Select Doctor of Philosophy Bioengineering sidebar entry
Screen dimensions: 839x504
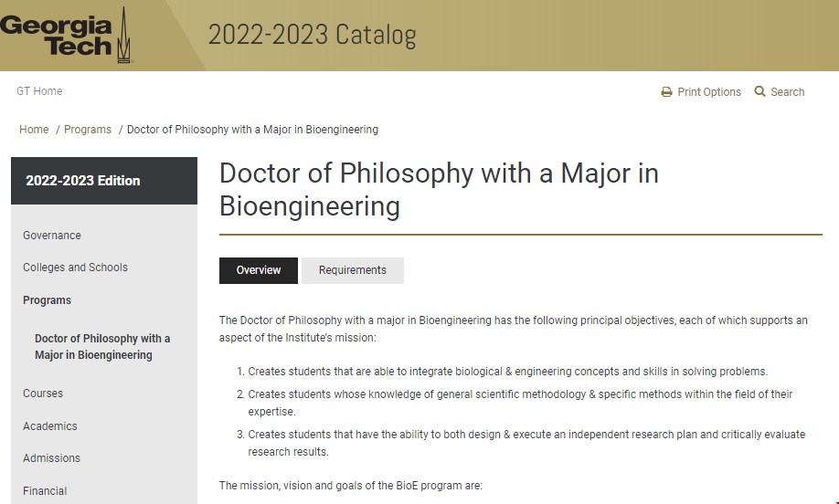[x=102, y=347]
